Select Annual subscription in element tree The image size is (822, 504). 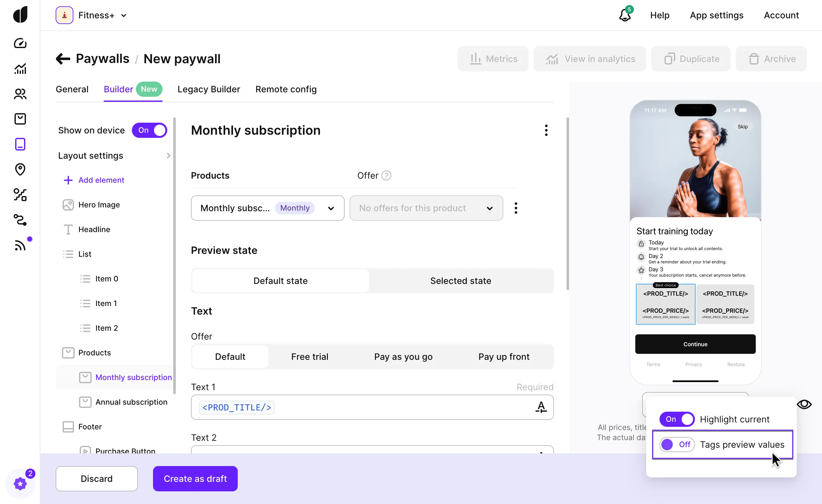(131, 402)
